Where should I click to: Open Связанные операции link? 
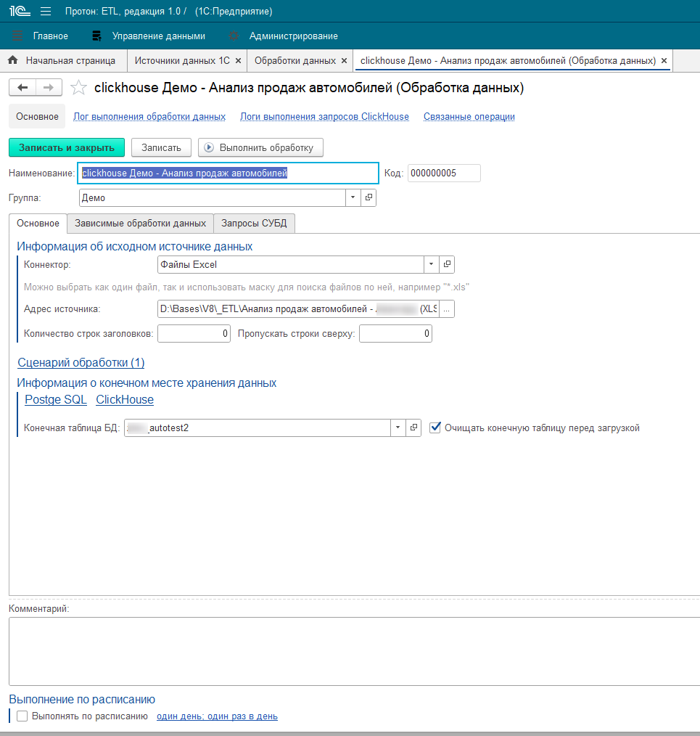click(x=469, y=116)
